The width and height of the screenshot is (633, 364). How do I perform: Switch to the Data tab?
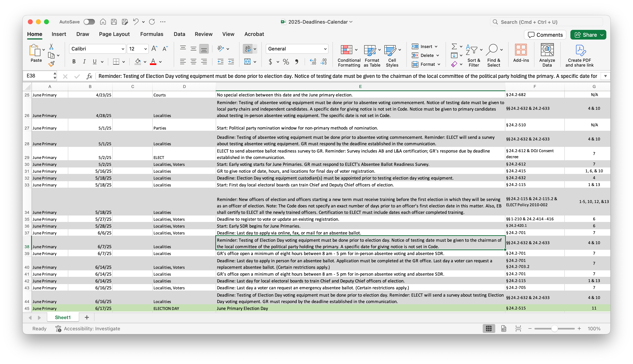click(x=179, y=34)
